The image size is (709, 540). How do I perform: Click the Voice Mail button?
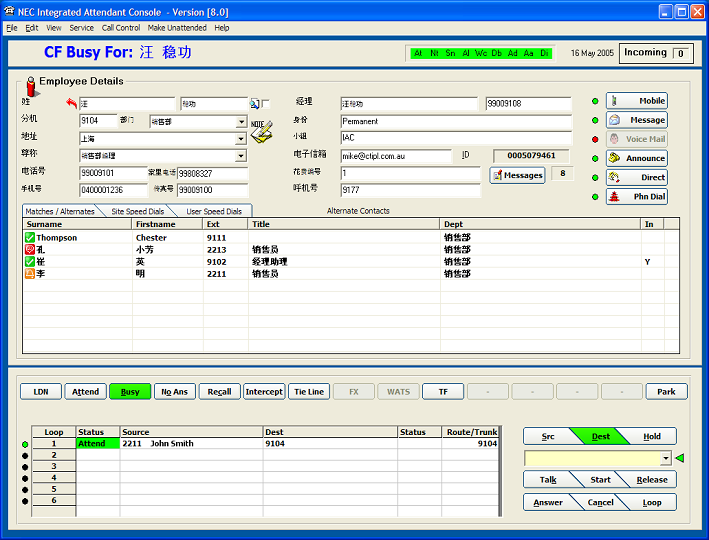tap(637, 139)
